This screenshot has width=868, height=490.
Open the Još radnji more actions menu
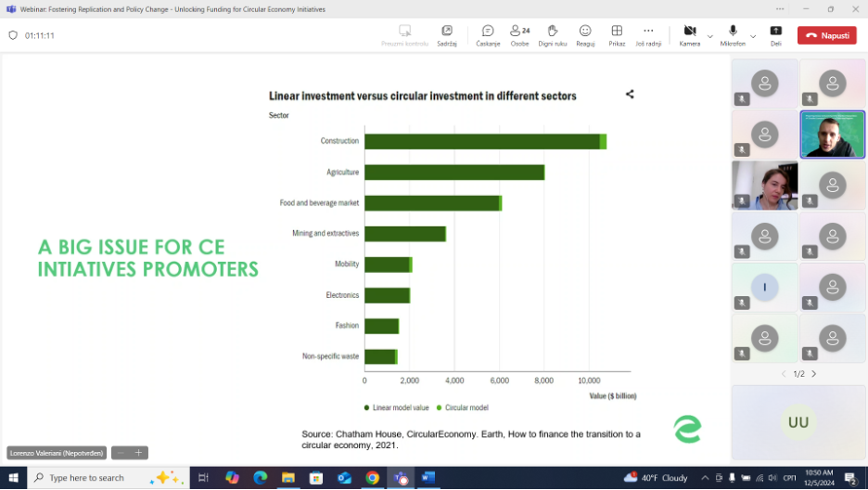[x=648, y=34]
